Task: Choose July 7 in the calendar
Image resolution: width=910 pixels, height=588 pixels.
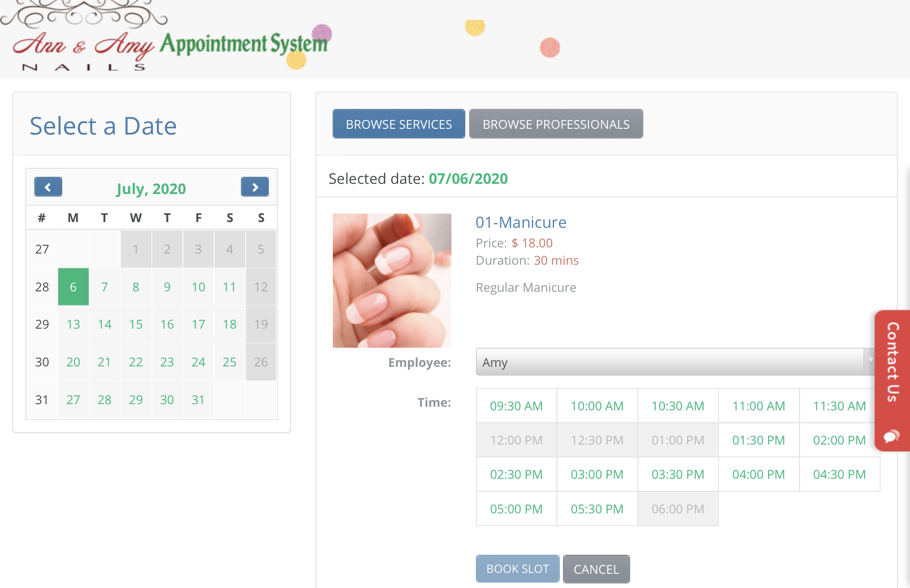Action: (104, 287)
